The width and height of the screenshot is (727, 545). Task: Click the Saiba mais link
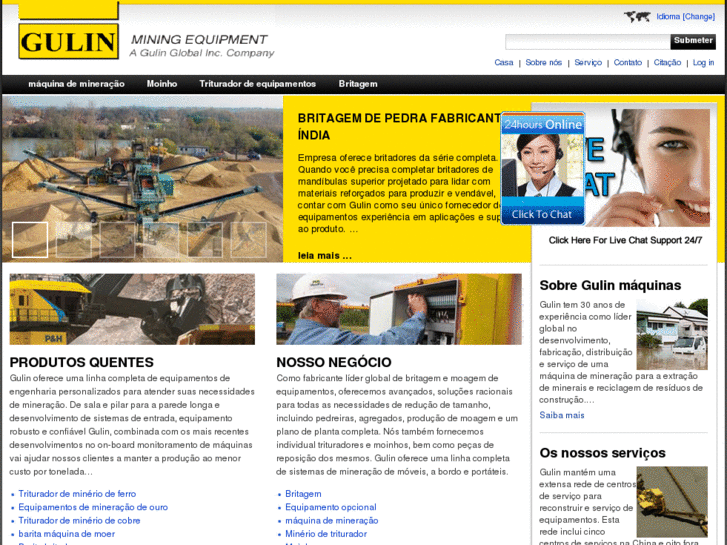tap(561, 415)
